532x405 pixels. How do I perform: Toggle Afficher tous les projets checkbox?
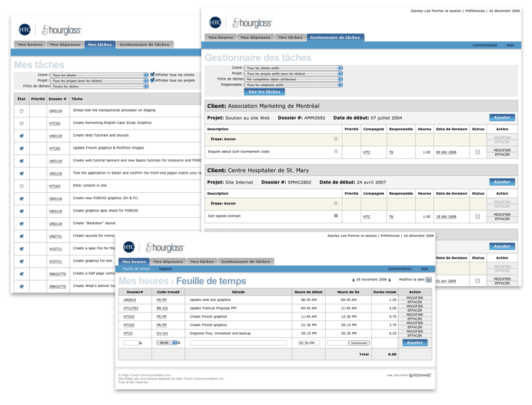pos(152,80)
